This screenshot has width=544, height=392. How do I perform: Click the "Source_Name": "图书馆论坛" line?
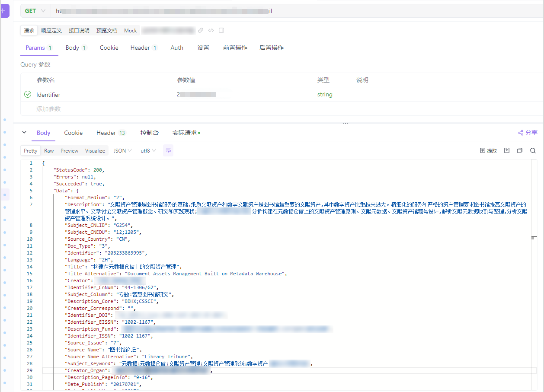(103, 350)
